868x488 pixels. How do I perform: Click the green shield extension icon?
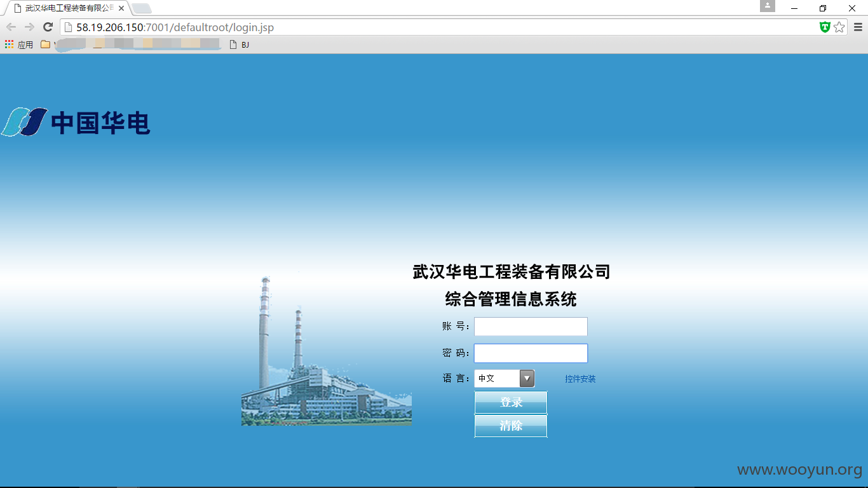[x=825, y=27]
